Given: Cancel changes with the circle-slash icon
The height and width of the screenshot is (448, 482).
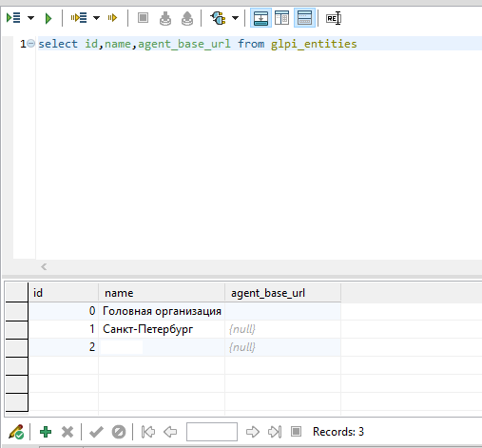Looking at the screenshot, I should point(119,432).
